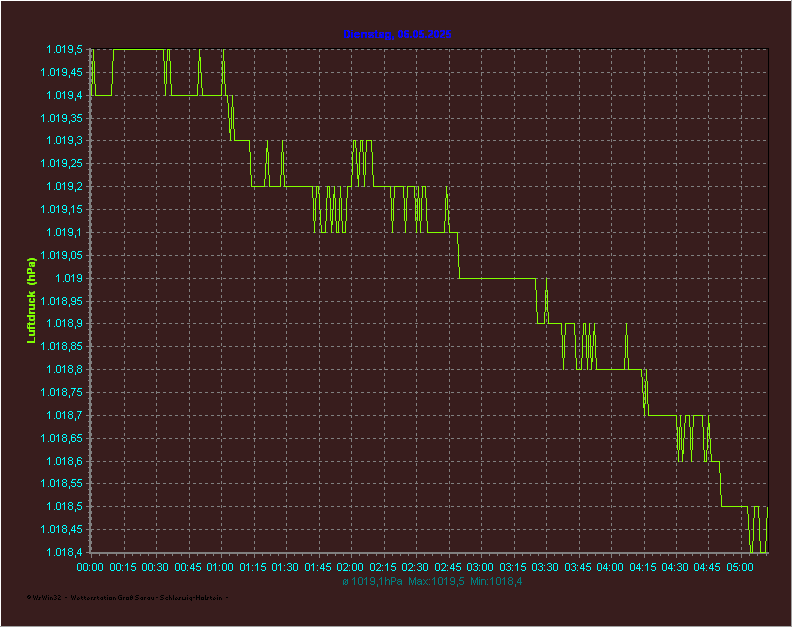
Task: Click the time label 02:45
Action: coord(448,567)
